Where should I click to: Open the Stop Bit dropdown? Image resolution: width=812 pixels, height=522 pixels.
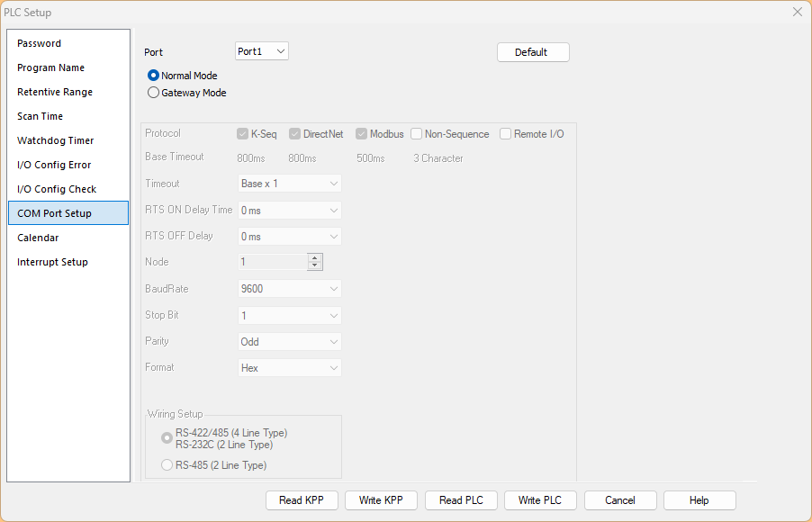click(290, 316)
